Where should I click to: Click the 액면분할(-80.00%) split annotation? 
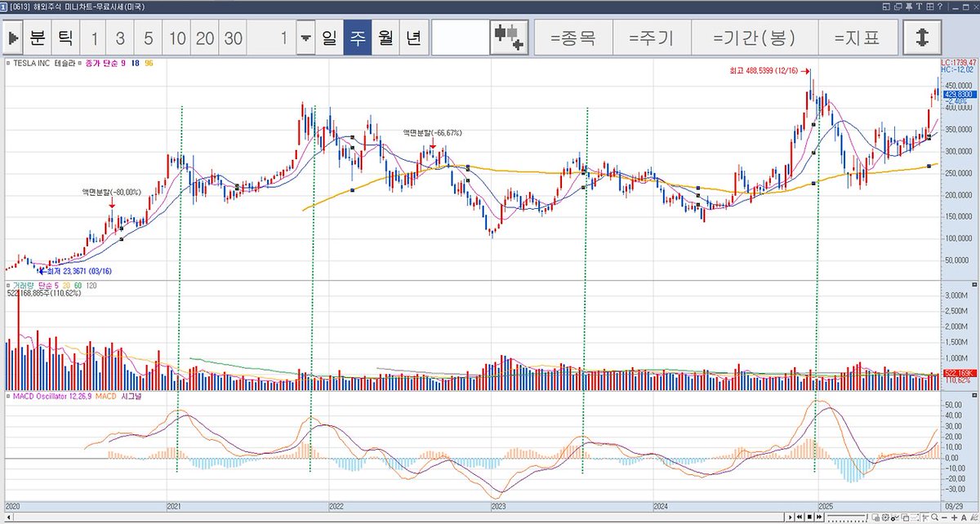[x=110, y=192]
